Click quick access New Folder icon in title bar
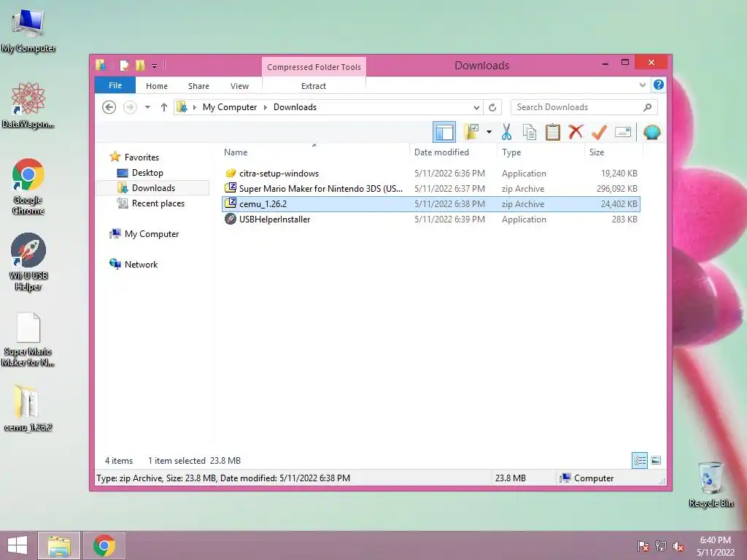 (140, 65)
